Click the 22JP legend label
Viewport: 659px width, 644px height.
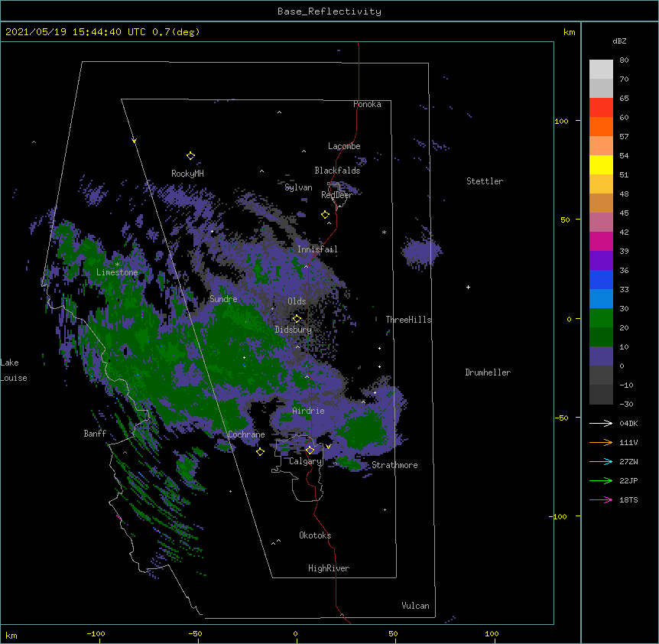628,480
